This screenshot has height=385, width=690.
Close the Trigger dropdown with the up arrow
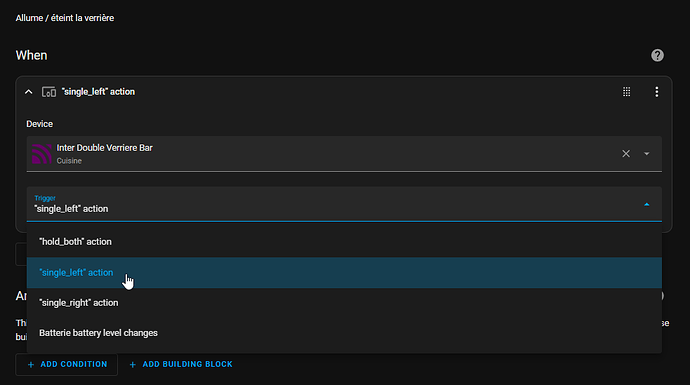tap(646, 205)
